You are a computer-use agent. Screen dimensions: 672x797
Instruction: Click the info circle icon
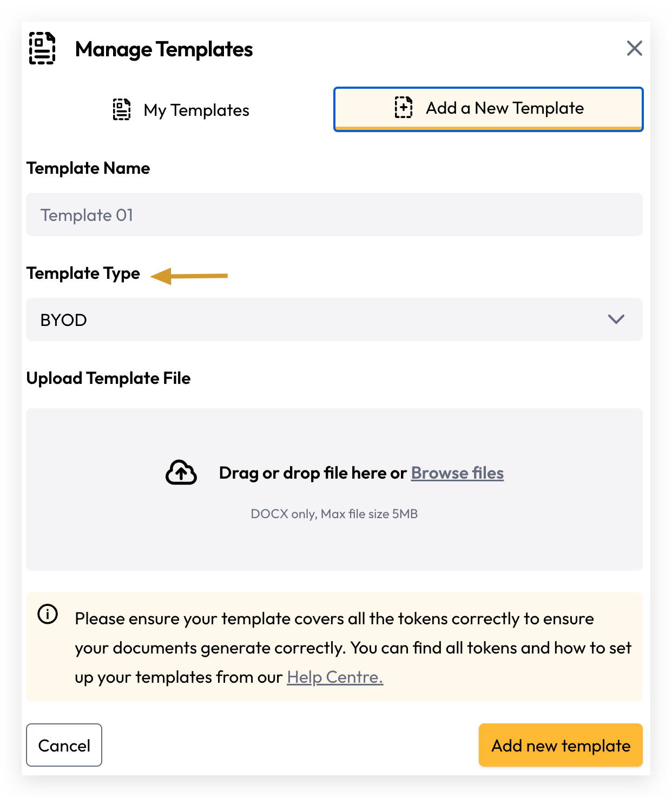(48, 614)
